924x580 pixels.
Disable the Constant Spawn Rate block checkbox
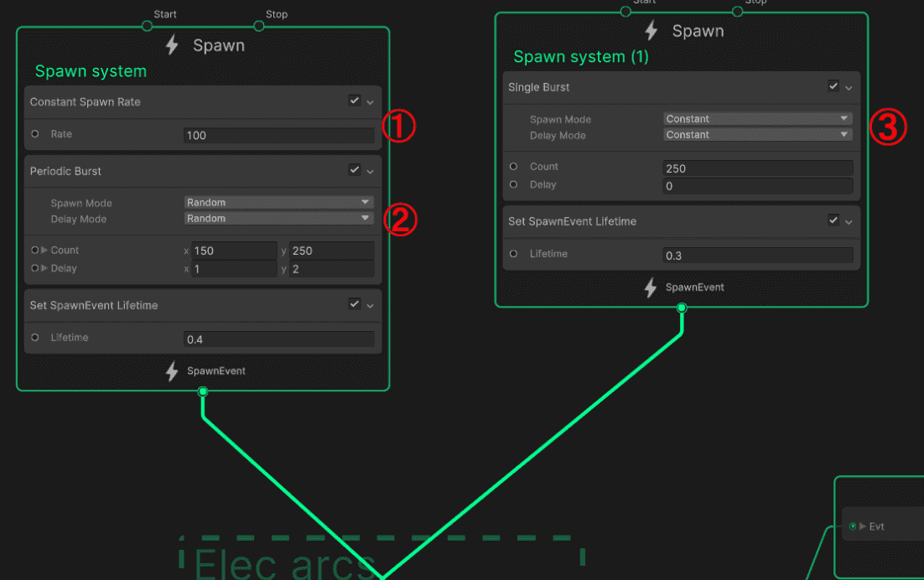pos(355,101)
